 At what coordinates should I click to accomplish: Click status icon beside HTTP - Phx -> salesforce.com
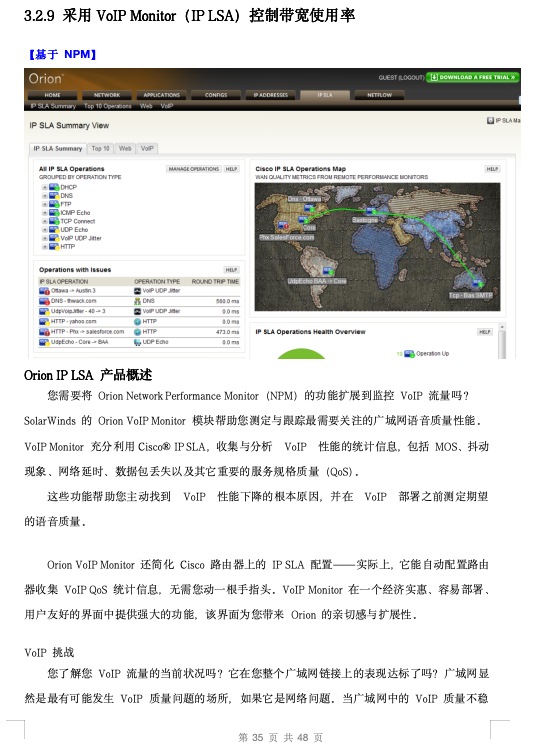point(44,332)
